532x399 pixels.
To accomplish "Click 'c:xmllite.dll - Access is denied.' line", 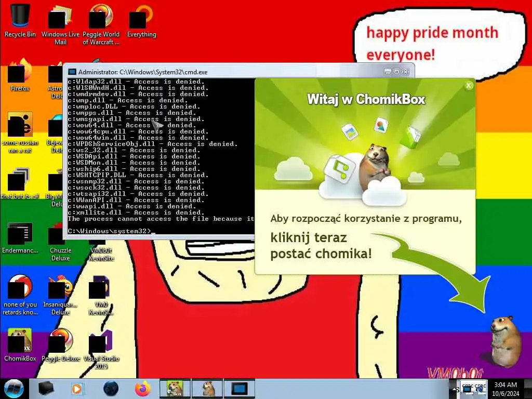I will tap(136, 212).
